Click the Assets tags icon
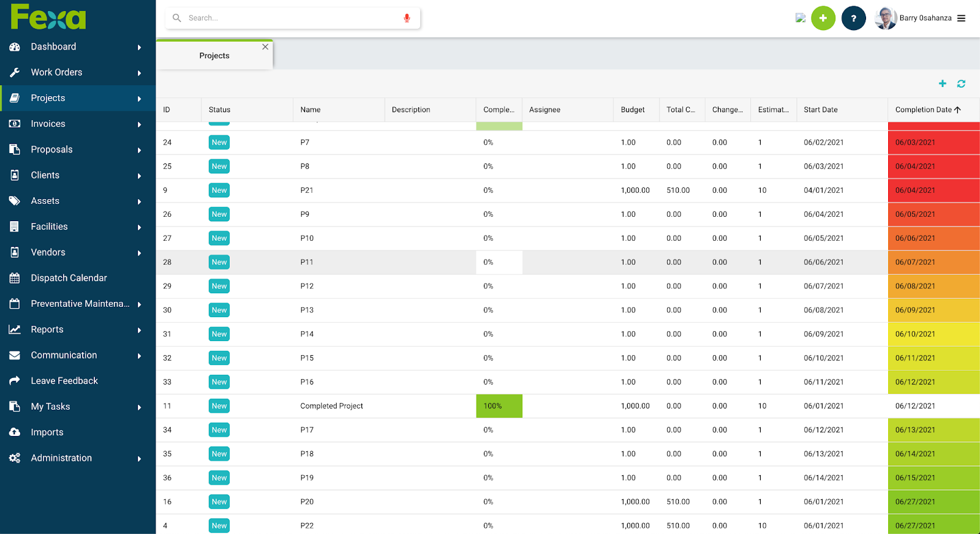The height and width of the screenshot is (534, 980). (x=15, y=201)
